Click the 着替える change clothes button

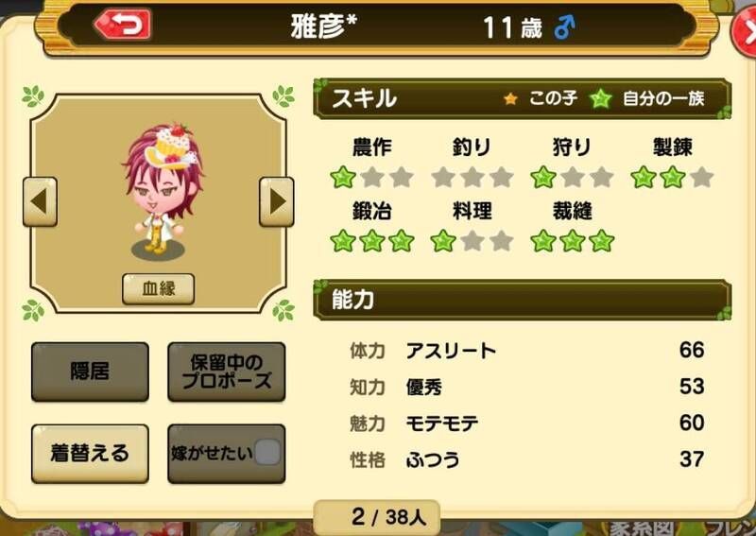coord(90,454)
